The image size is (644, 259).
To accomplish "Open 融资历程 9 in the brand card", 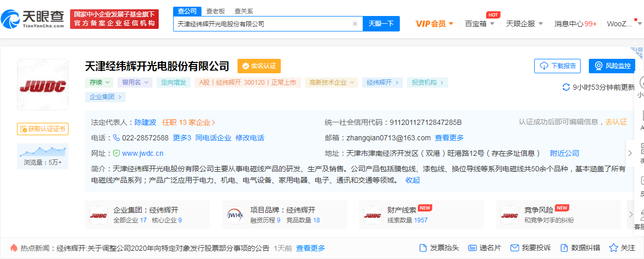I will [x=265, y=220].
